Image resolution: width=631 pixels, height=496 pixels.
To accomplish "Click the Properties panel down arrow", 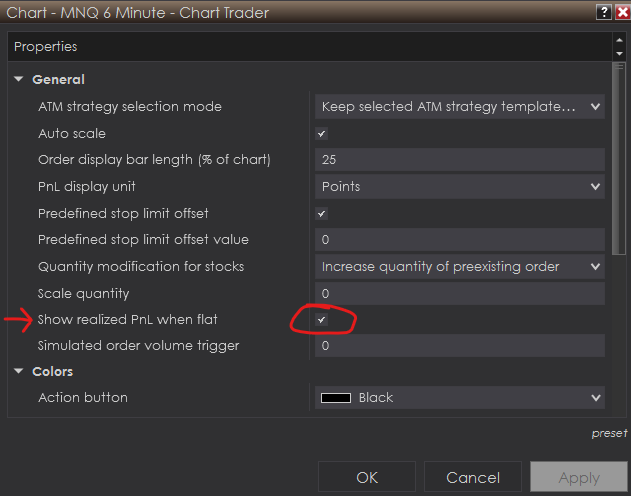I will (619, 53).
